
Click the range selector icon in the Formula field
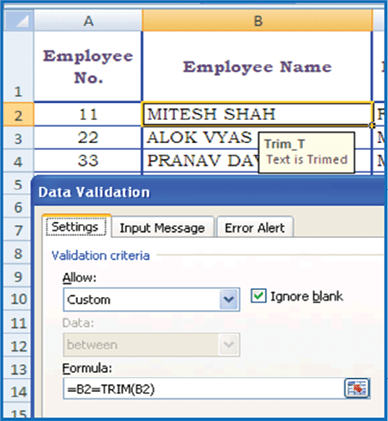pyautogui.click(x=357, y=388)
